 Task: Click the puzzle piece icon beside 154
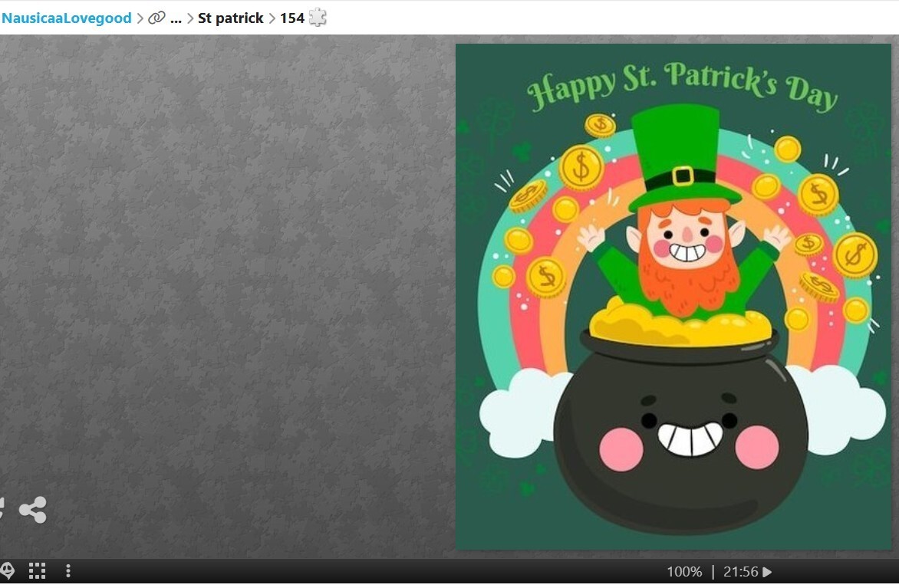(318, 18)
